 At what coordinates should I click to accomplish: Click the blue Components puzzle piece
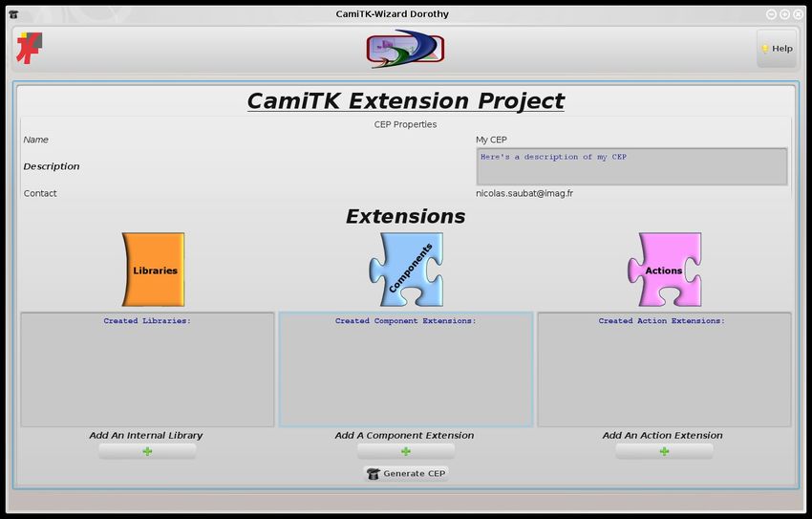[x=406, y=270]
